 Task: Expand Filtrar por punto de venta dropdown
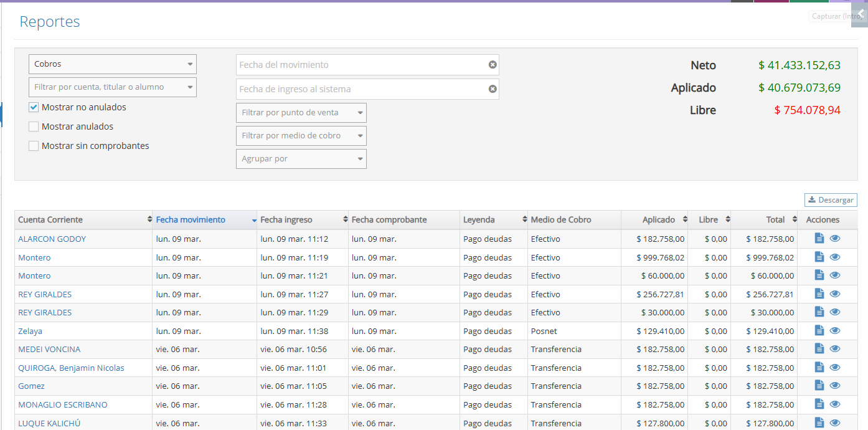click(301, 113)
